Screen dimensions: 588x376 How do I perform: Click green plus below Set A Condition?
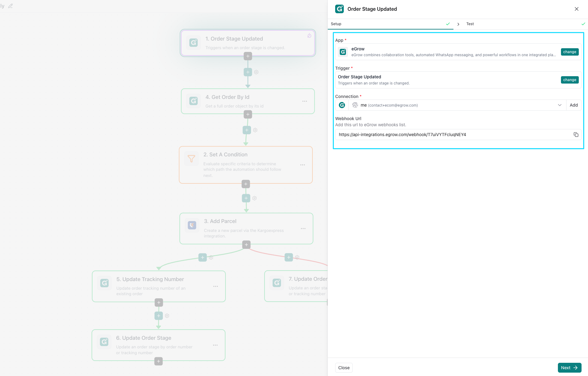(x=246, y=198)
